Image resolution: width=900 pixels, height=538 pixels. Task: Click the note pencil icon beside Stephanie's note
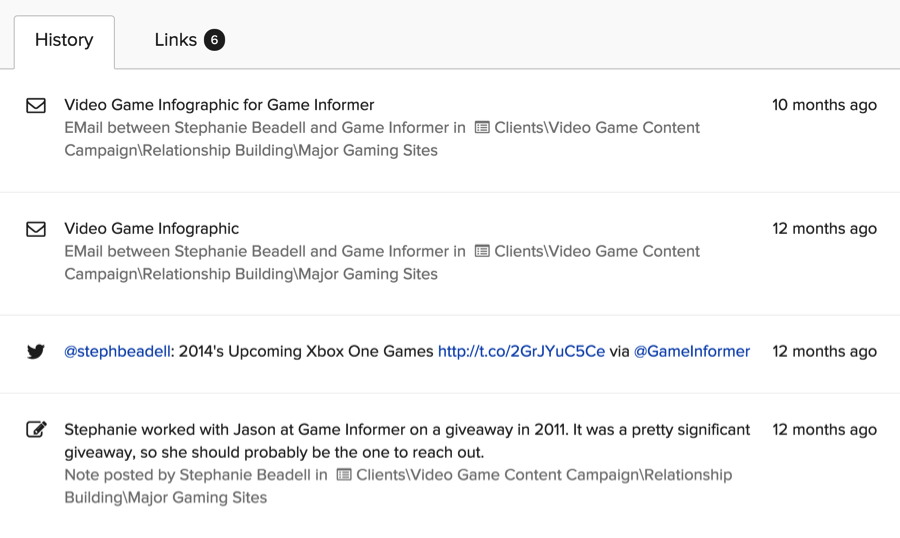tap(36, 430)
